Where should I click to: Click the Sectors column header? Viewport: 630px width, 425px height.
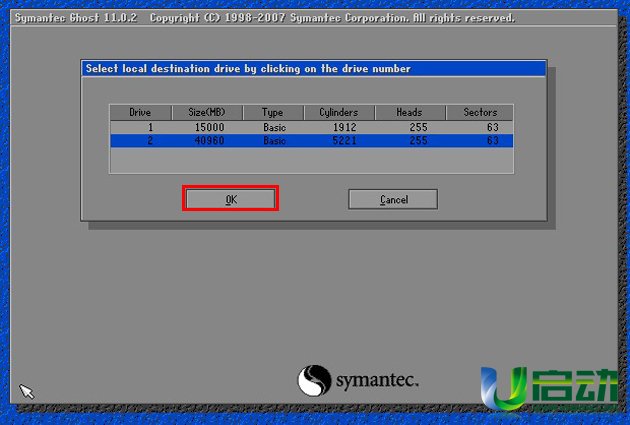coord(480,112)
